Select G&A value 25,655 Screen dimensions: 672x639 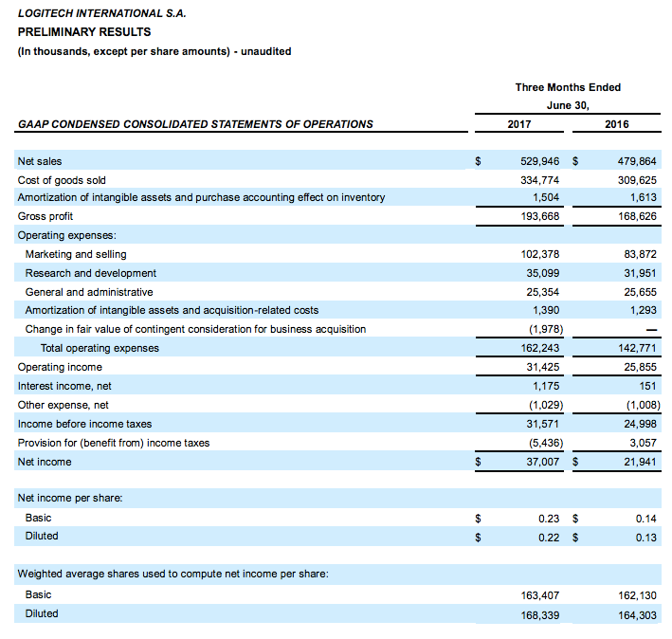tap(641, 292)
